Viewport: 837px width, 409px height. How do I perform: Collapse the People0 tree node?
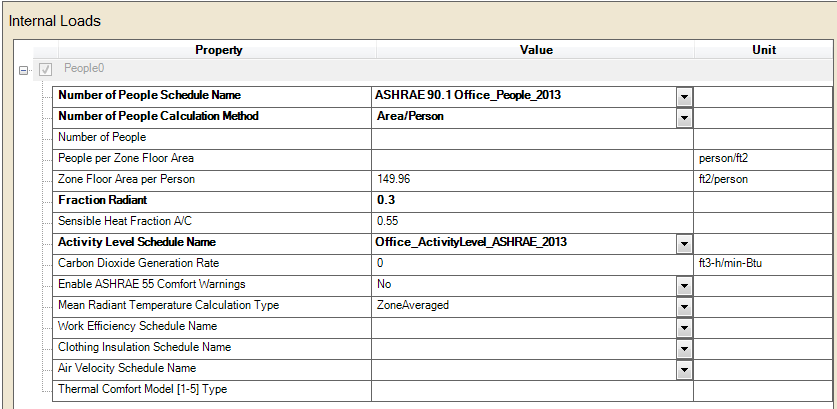pyautogui.click(x=24, y=69)
